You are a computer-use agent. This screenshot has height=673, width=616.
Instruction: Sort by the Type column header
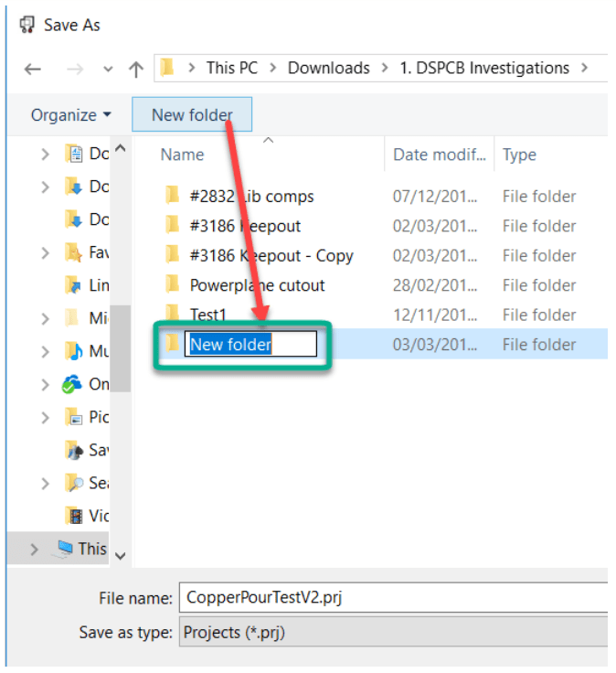pyautogui.click(x=519, y=155)
